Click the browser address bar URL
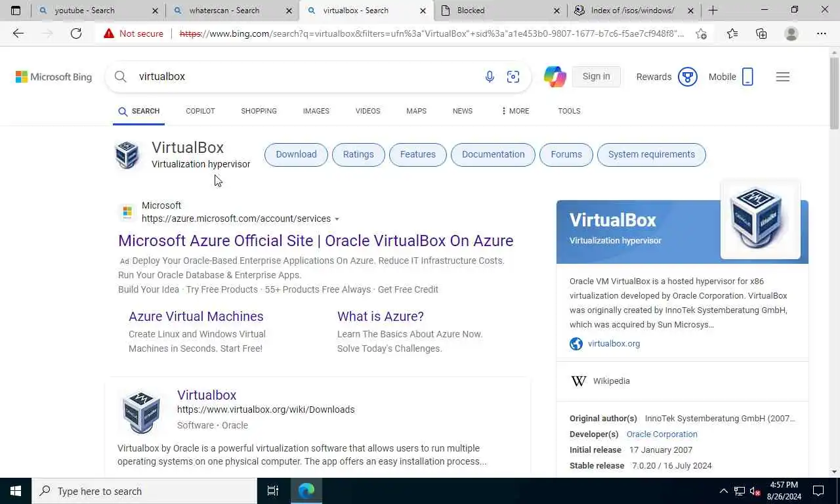 coord(432,33)
